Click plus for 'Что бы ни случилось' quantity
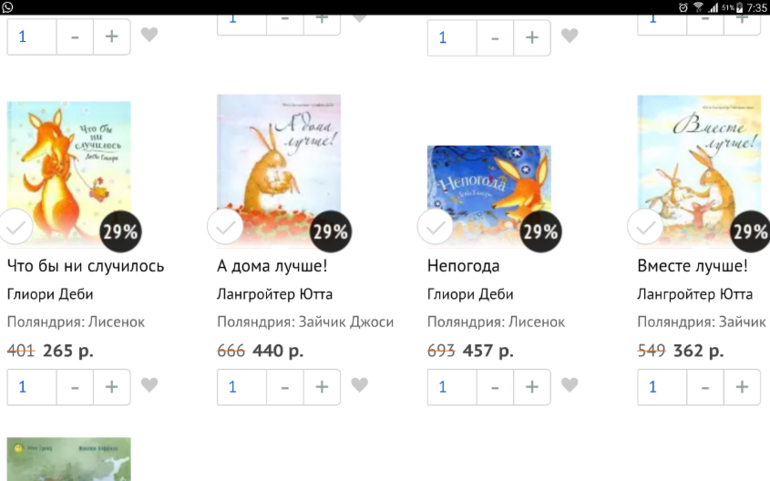Screen dimensions: 770x481 pos(111,387)
